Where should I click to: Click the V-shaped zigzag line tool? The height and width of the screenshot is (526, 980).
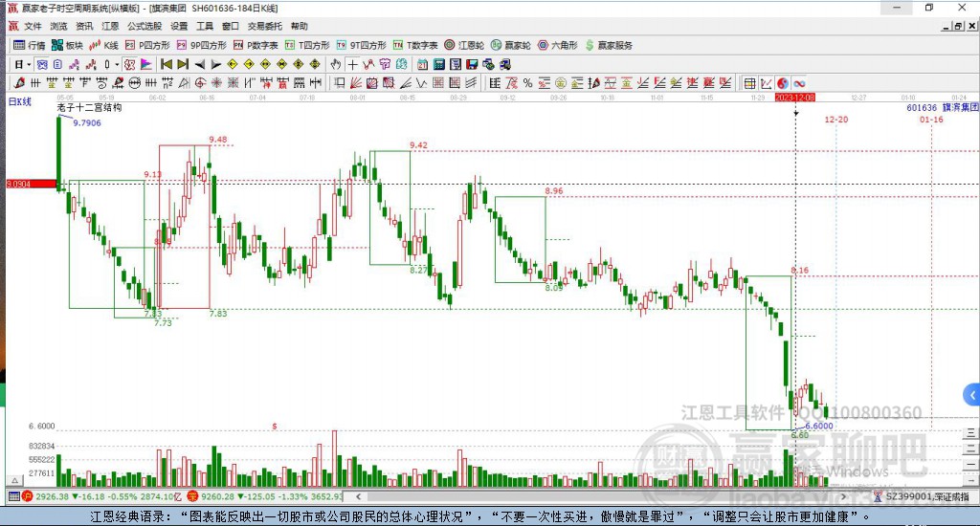pyautogui.click(x=422, y=82)
